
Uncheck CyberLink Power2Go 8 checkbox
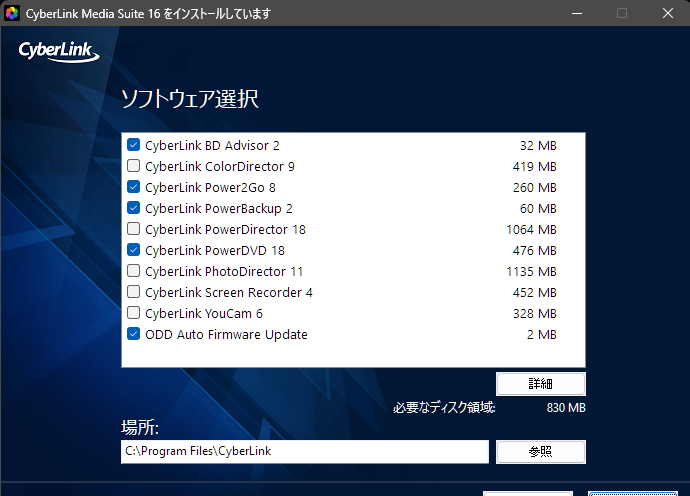point(133,187)
